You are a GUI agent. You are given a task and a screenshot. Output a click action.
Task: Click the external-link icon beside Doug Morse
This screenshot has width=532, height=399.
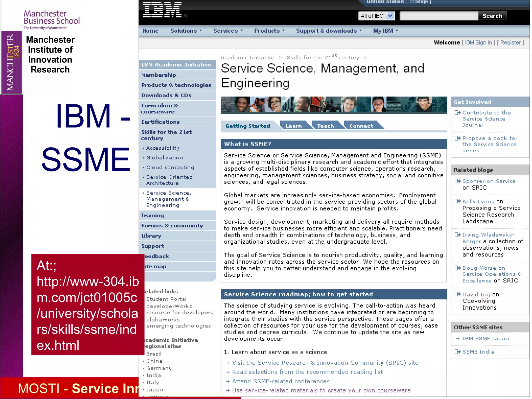457,268
